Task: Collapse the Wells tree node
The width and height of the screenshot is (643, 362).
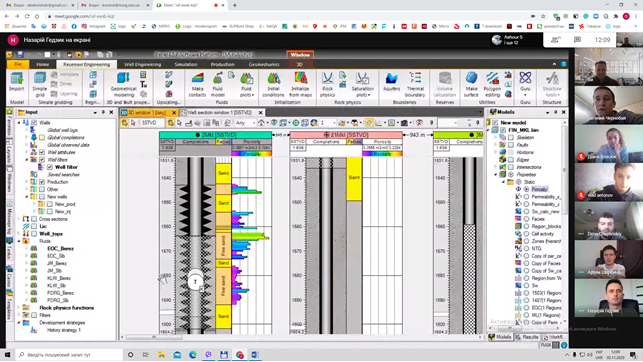Action: [x=19, y=123]
